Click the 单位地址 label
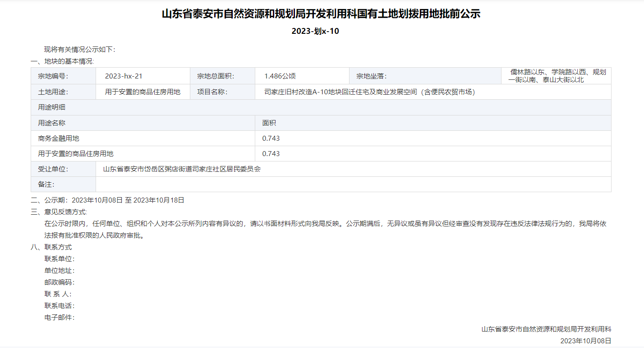 pos(60,271)
